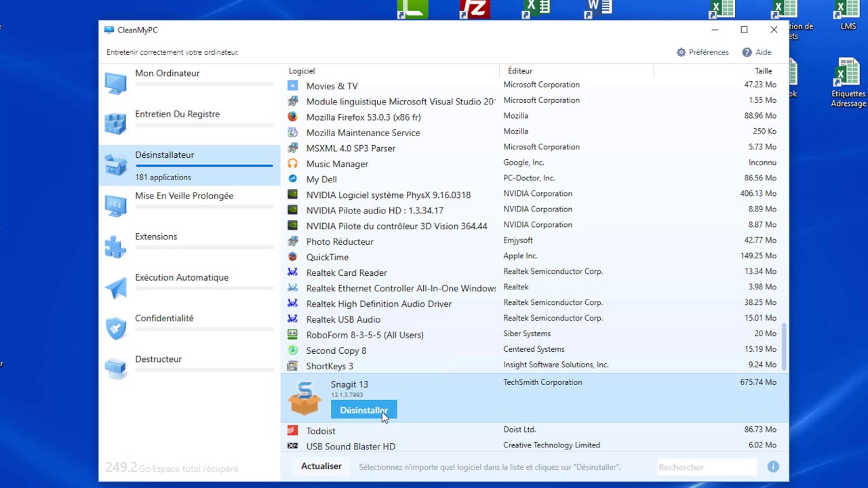The height and width of the screenshot is (488, 868).
Task: Select the Désinstallateur section
Action: tap(189, 165)
